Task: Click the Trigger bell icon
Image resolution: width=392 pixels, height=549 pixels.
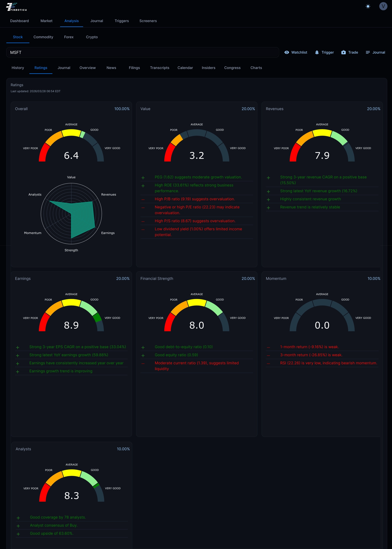Action: pos(317,52)
